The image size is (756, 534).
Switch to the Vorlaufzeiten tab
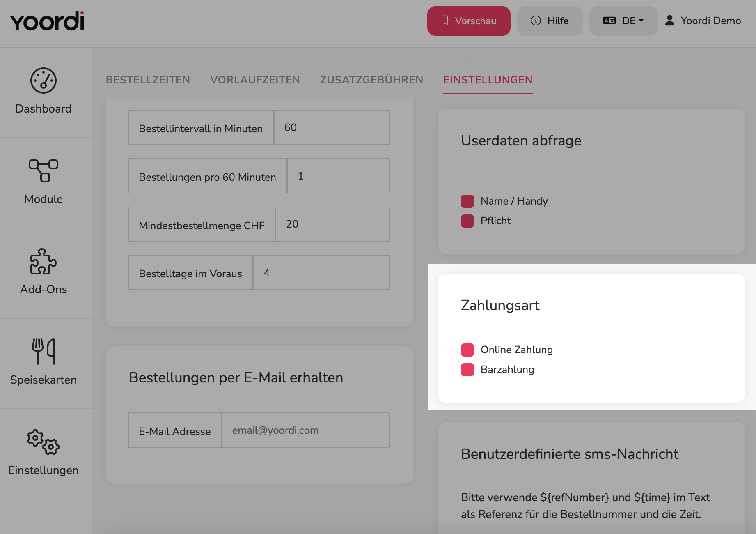[255, 80]
